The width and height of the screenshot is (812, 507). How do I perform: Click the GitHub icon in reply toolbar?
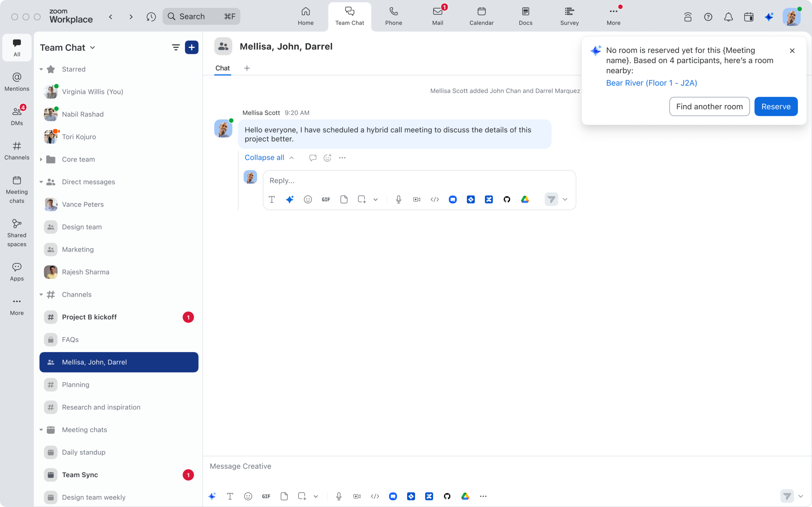click(x=507, y=200)
